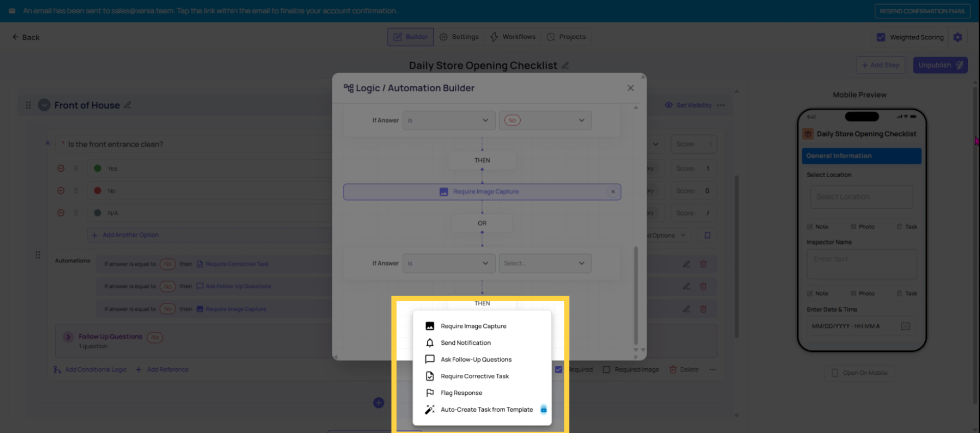Go Back using the arrow button
This screenshot has width=980, height=433.
pyautogui.click(x=26, y=37)
